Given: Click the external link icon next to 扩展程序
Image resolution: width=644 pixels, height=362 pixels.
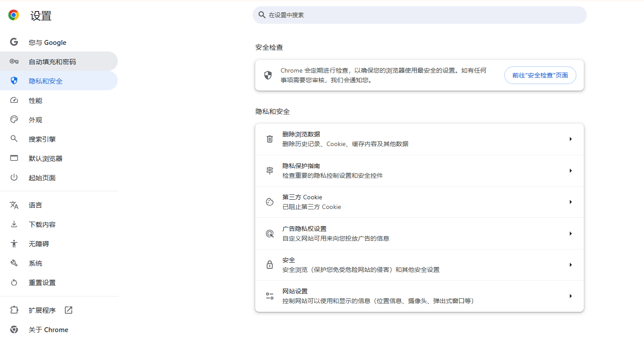Looking at the screenshot, I should point(69,310).
